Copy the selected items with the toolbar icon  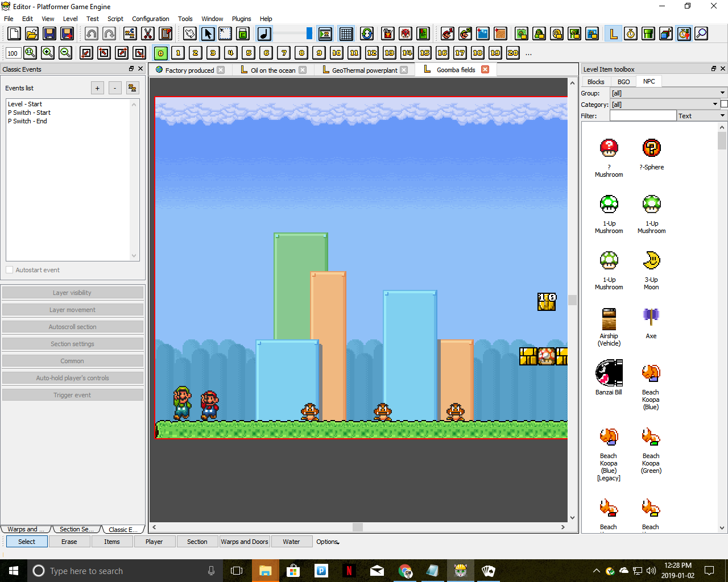(130, 34)
